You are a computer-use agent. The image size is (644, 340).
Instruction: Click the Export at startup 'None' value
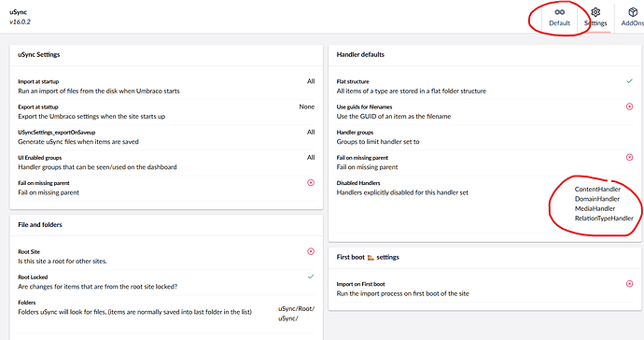tap(307, 106)
